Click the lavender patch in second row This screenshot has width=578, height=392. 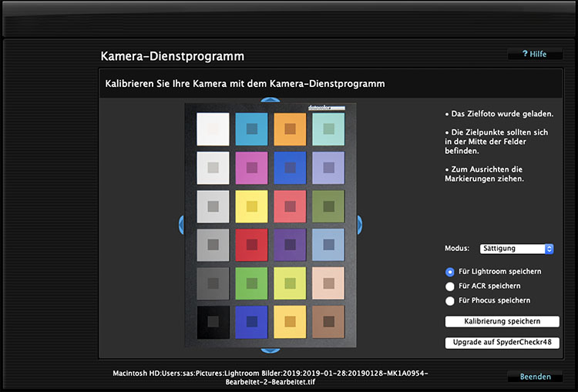[x=328, y=168]
